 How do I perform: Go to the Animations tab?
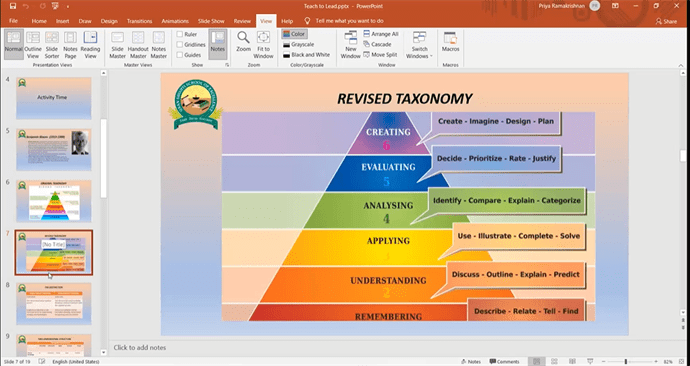coord(175,21)
